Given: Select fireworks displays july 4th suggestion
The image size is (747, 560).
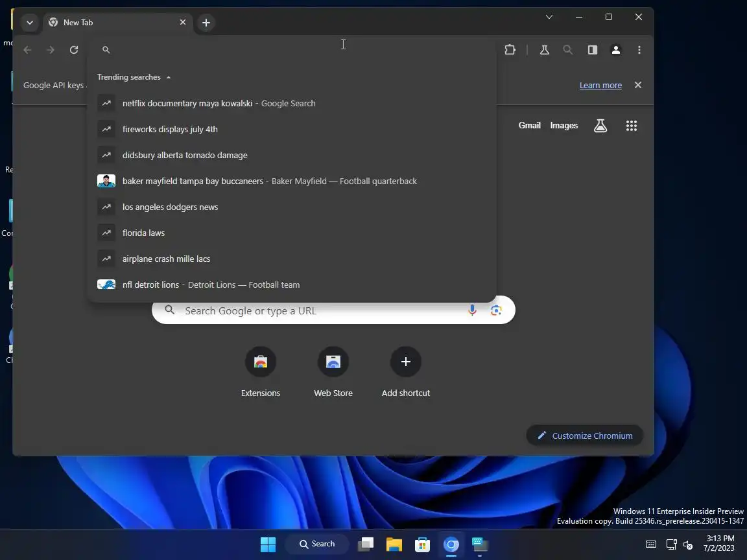Looking at the screenshot, I should [x=292, y=129].
